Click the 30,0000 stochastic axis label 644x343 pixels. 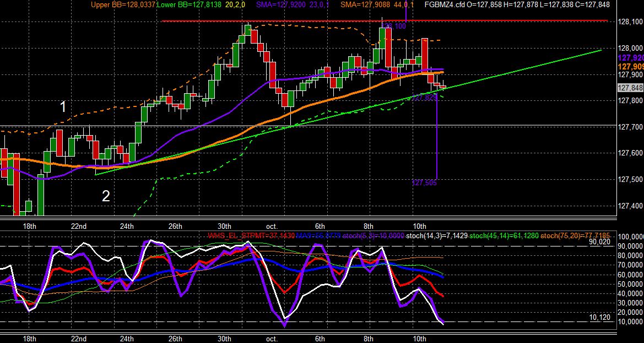point(630,303)
